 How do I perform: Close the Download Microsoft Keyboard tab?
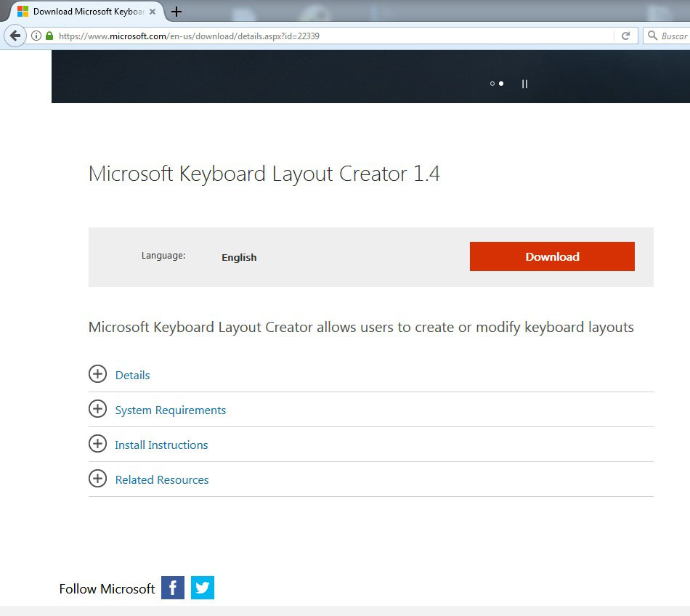pos(153,12)
